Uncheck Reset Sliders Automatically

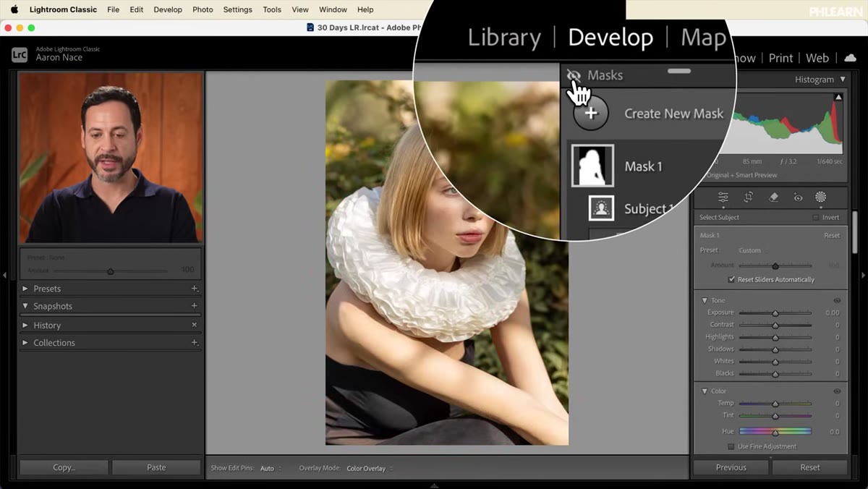click(731, 279)
